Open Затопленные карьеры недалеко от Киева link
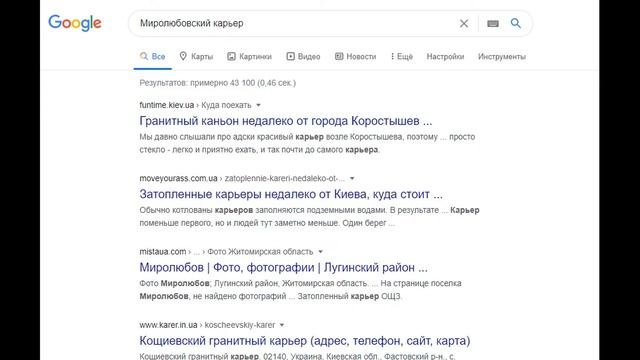The image size is (640, 360). tap(291, 194)
